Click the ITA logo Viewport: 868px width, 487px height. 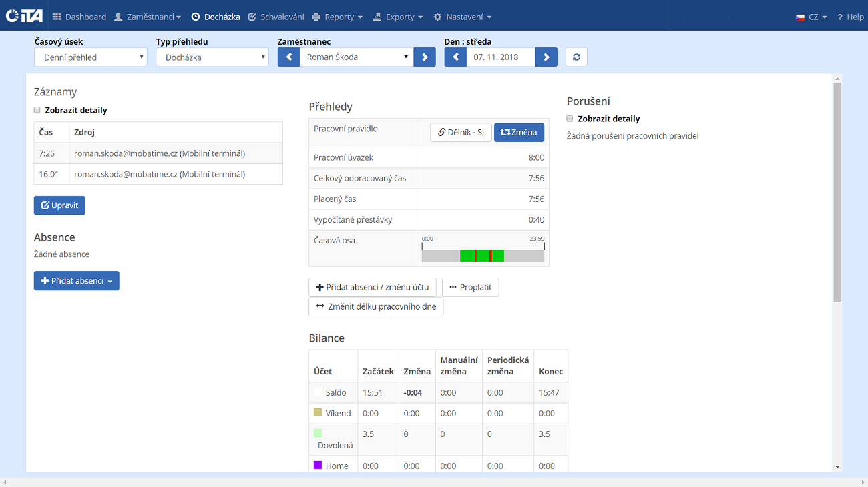pyautogui.click(x=24, y=16)
